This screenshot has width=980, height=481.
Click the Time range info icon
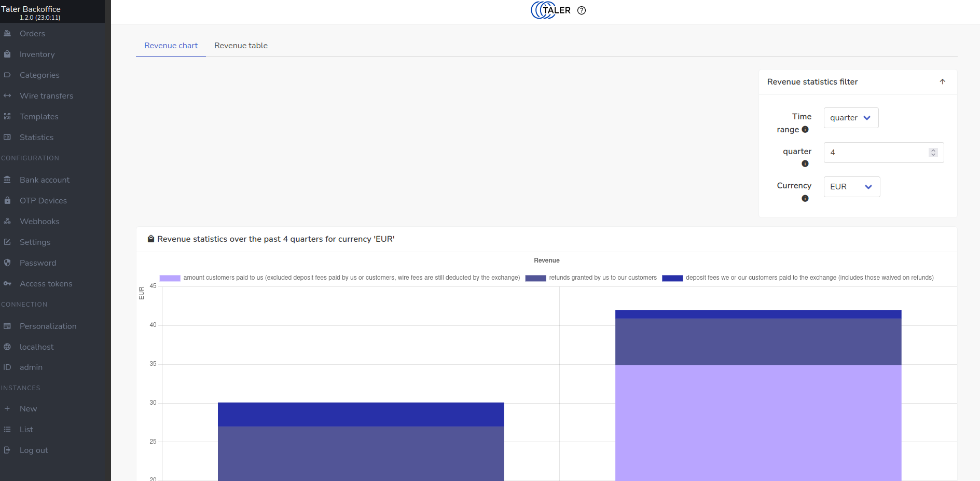[x=805, y=130]
